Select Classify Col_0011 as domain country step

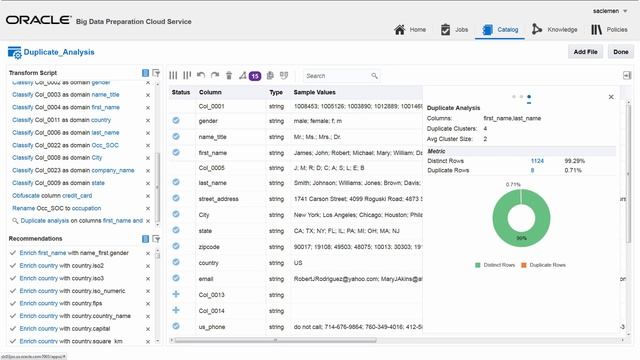pos(61,120)
